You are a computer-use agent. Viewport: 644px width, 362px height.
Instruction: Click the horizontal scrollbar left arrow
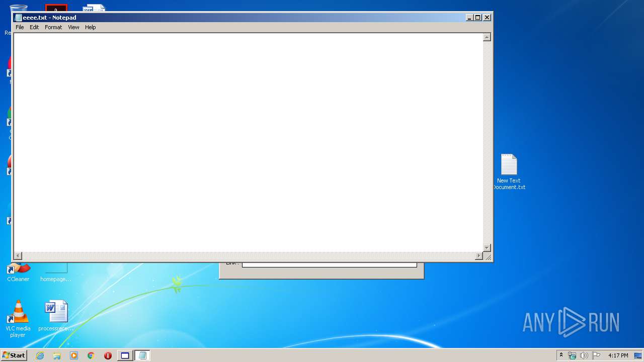(18, 256)
